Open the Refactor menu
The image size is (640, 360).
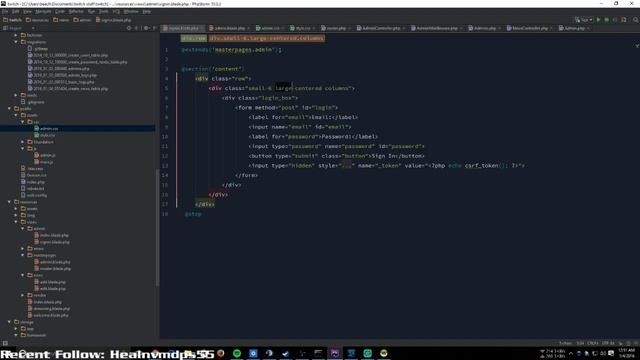[76, 11]
